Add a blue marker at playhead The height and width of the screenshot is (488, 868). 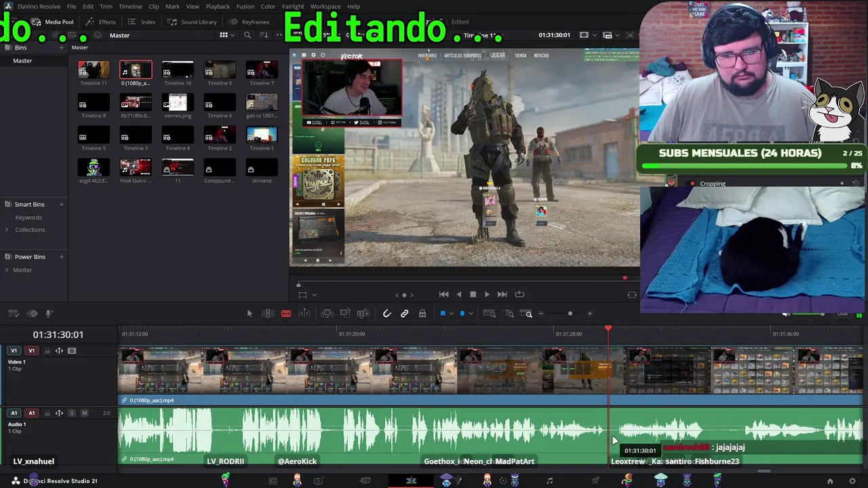462,313
